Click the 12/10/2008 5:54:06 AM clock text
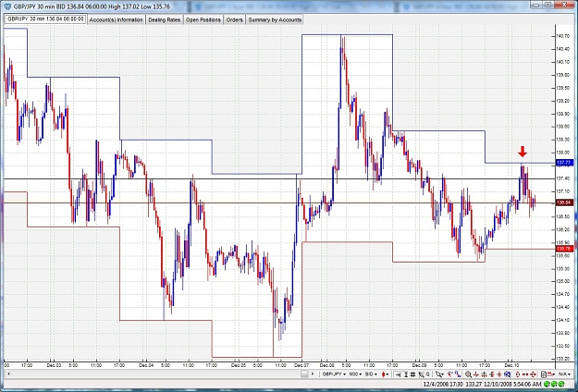 coord(512,385)
